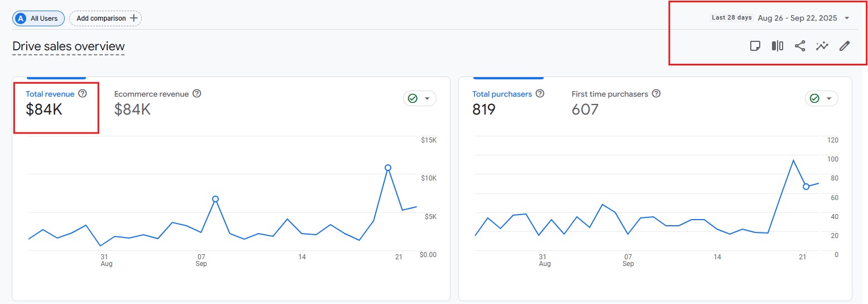Click the plus icon in Add comparison
Screen dimensions: 868x304
click(133, 18)
